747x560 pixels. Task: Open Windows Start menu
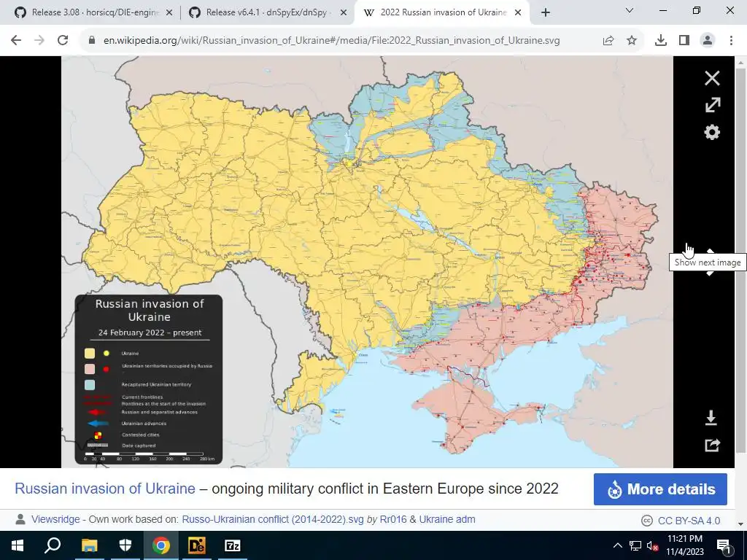coord(18,545)
